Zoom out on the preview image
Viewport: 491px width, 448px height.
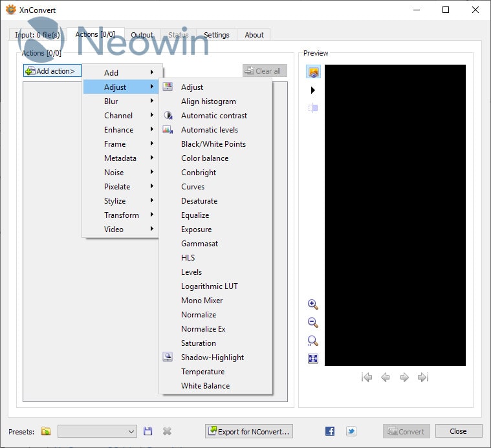pyautogui.click(x=313, y=323)
